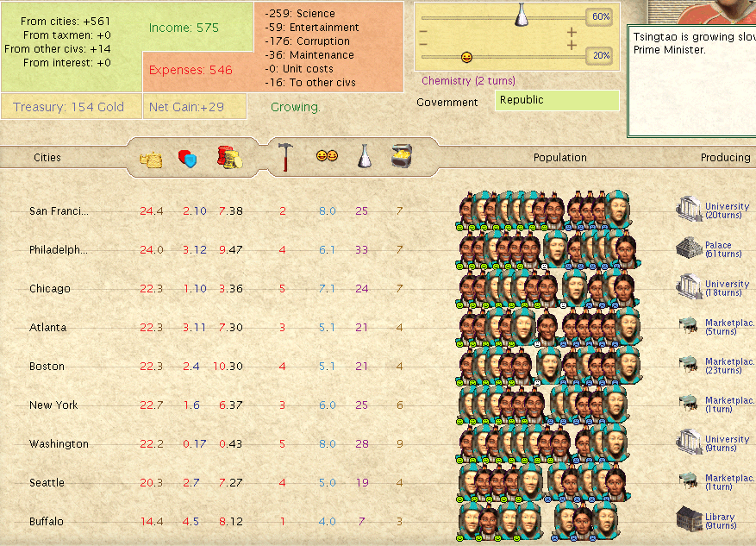Click Washington's treasury value 9

point(400,443)
